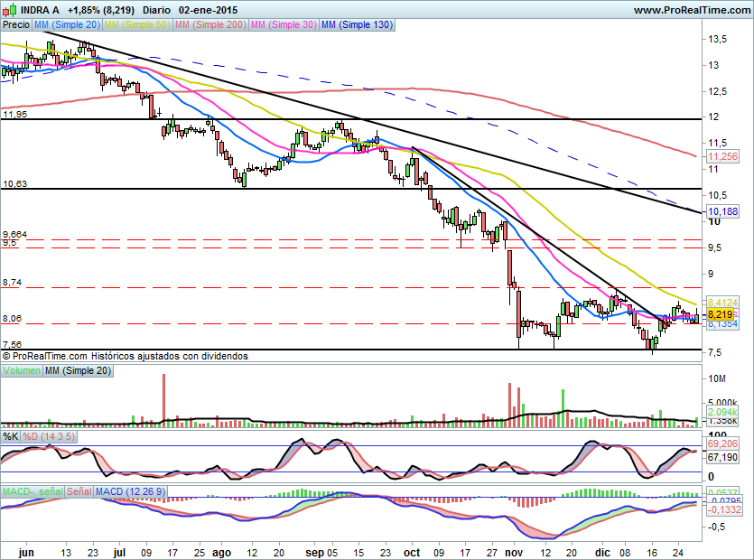754x560 pixels.
Task: Toggle the MM (Simple 130) indicator label
Action: tap(357, 25)
